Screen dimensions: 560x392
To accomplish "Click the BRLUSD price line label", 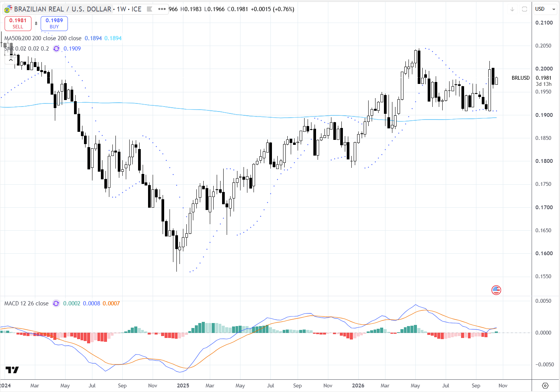I will pos(520,78).
